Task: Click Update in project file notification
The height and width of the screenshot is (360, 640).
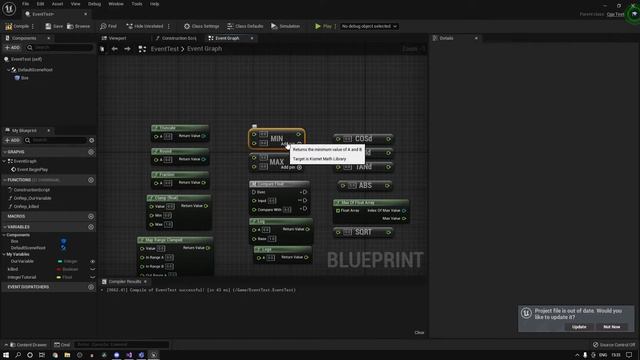Action: [x=579, y=327]
